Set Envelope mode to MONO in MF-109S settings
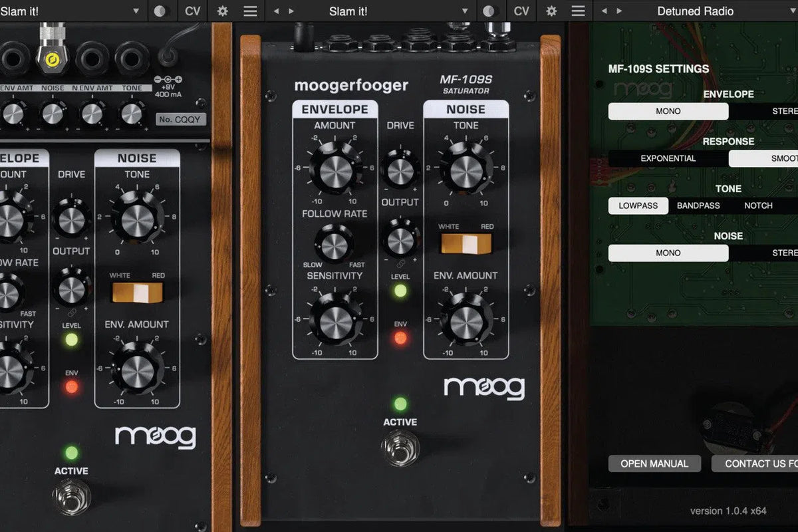 tap(668, 110)
